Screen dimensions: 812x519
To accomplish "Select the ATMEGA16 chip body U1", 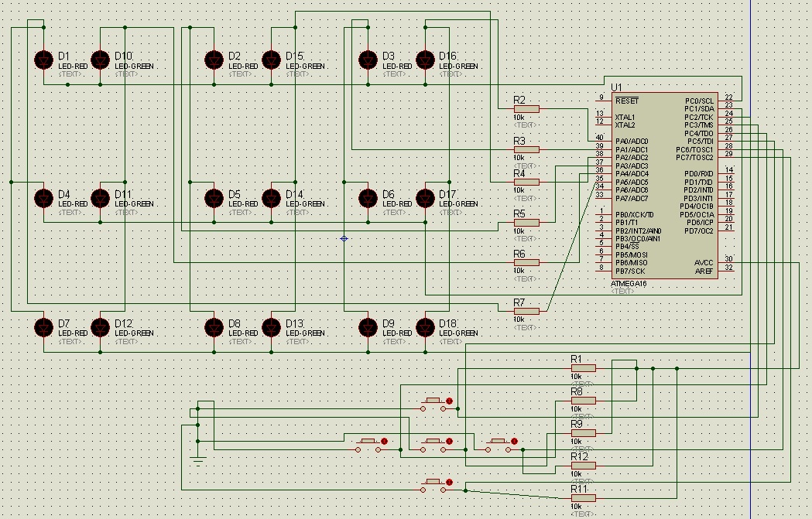I will [665, 186].
